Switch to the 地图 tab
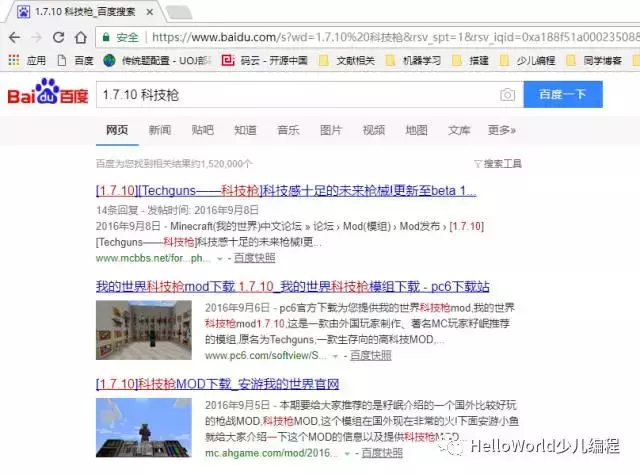640x474 pixels. (x=416, y=130)
